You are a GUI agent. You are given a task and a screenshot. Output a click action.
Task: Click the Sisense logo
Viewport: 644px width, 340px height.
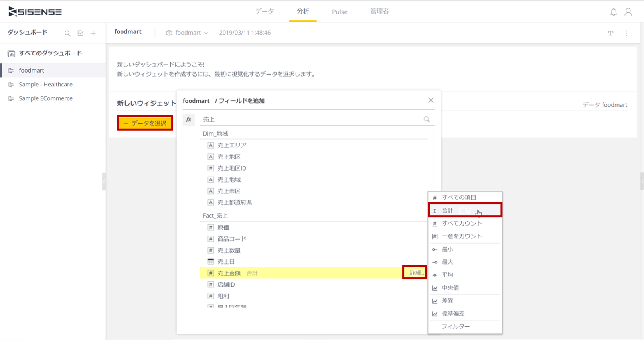[35, 12]
